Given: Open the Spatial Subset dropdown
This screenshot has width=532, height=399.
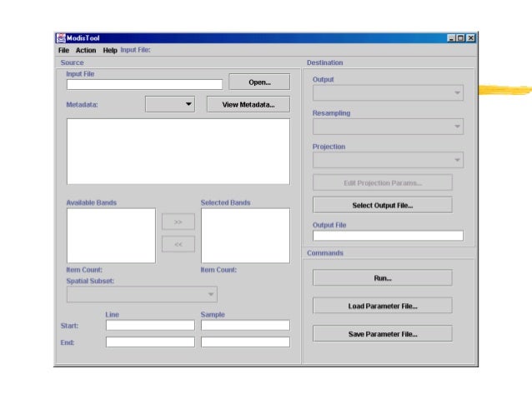Looking at the screenshot, I should tap(142, 294).
